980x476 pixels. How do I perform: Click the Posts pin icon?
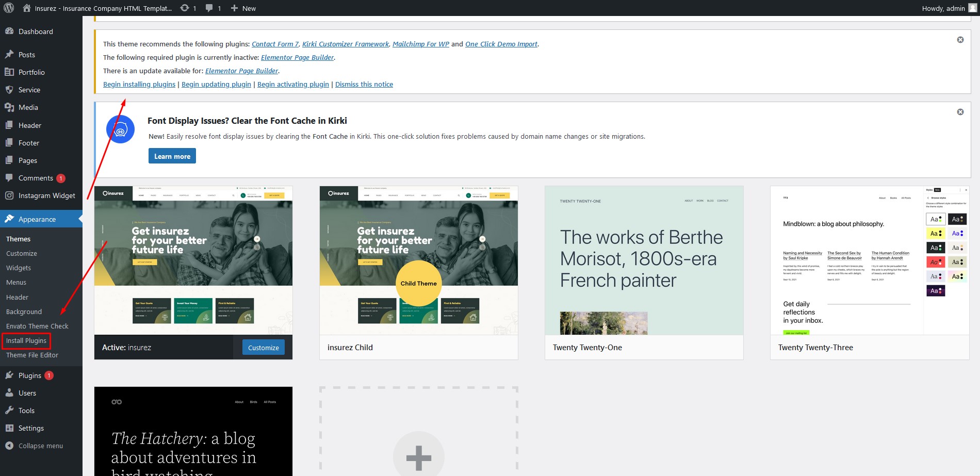point(9,55)
